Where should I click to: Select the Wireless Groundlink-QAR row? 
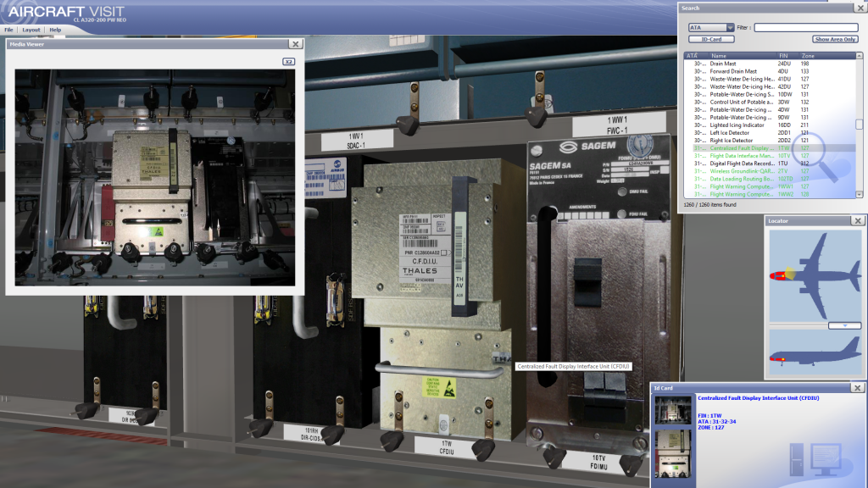pos(770,171)
